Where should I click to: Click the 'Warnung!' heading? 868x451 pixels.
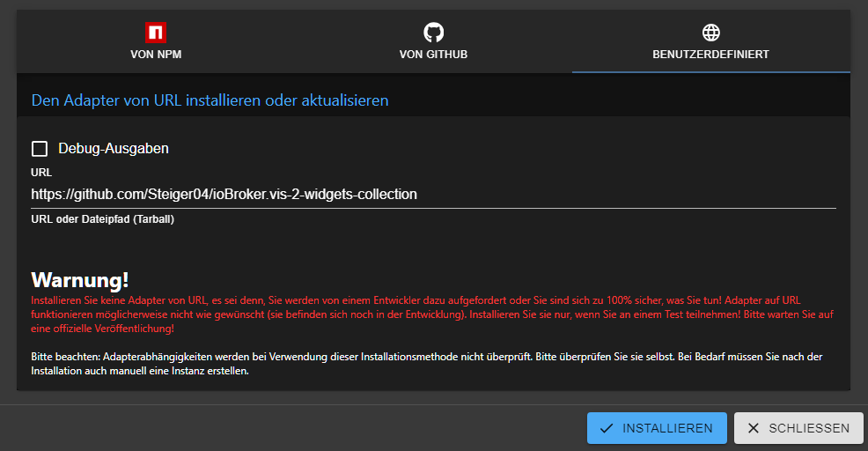click(x=80, y=280)
